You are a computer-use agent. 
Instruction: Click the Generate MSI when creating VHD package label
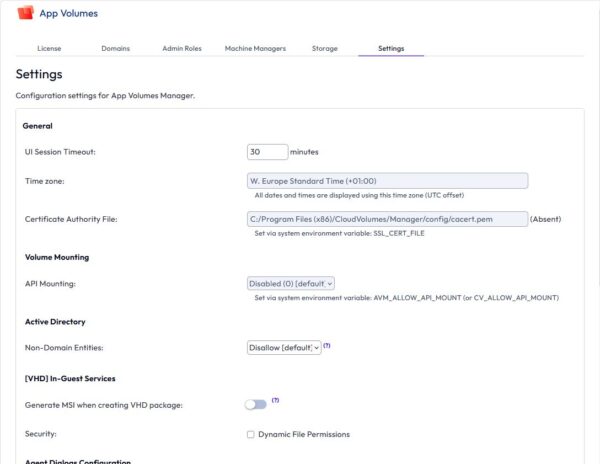point(104,405)
